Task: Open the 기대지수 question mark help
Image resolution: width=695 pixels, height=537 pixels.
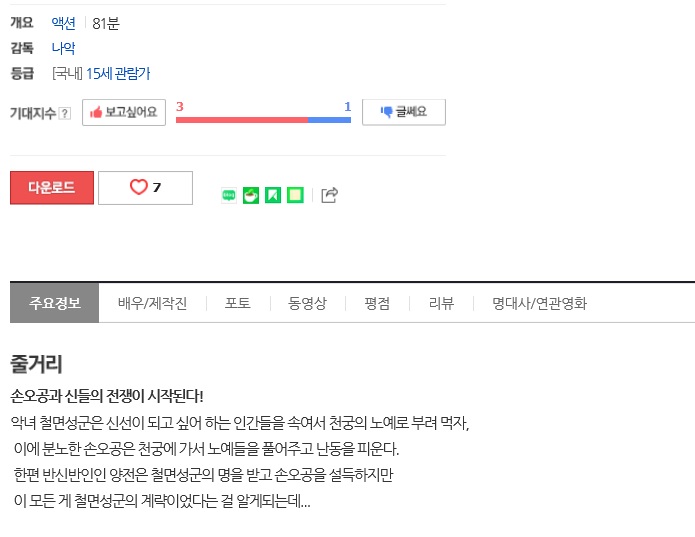Action: click(x=65, y=113)
